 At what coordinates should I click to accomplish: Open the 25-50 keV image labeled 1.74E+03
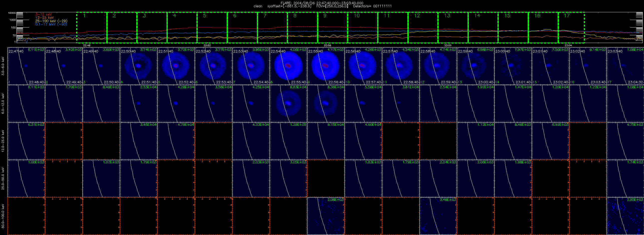[x=625, y=178]
